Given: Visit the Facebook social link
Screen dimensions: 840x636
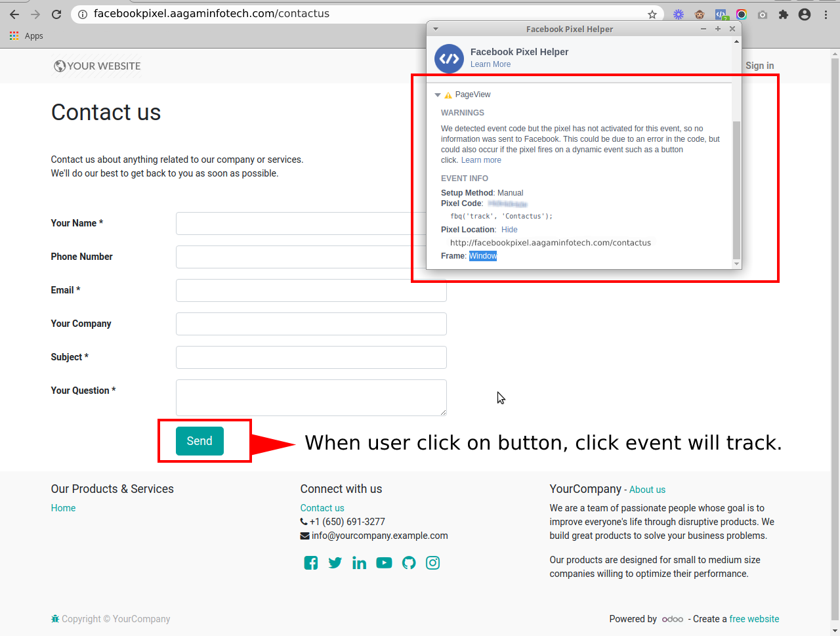Looking at the screenshot, I should coord(311,563).
